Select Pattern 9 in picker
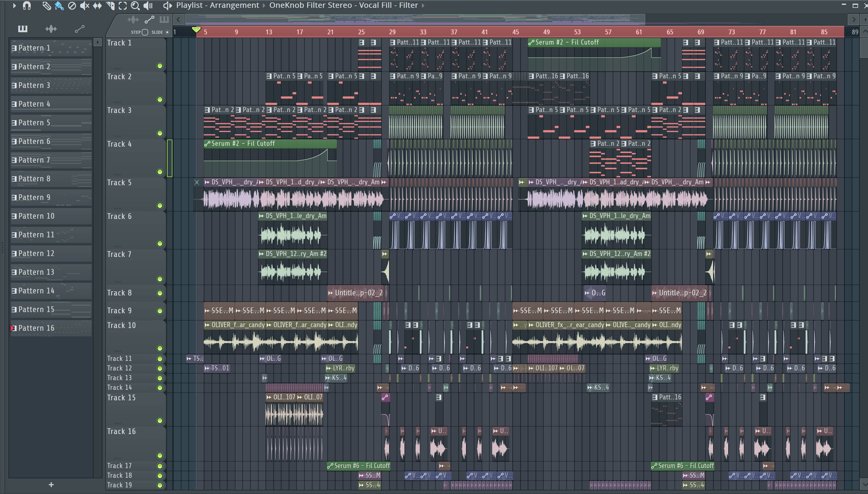Screen dimensions: 868x494 click(x=51, y=198)
